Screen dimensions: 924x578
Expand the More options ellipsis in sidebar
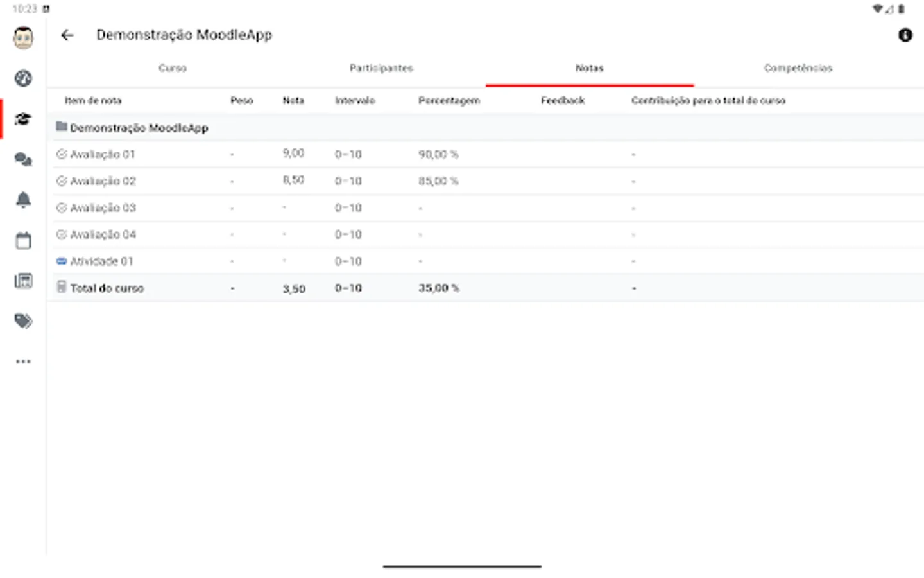coord(23,361)
